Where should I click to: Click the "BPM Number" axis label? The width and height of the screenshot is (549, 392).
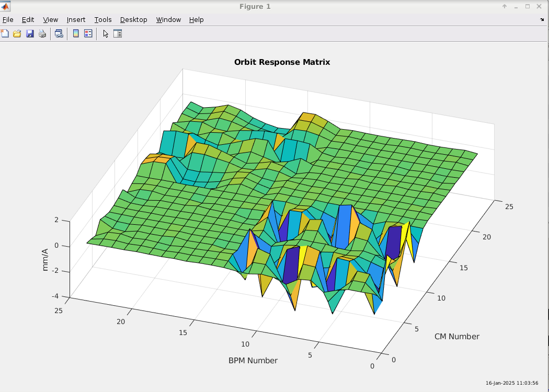click(x=253, y=361)
